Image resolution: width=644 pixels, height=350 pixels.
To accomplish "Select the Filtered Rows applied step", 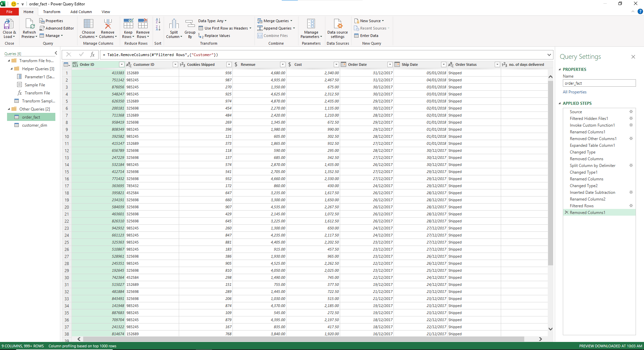I will pos(582,206).
